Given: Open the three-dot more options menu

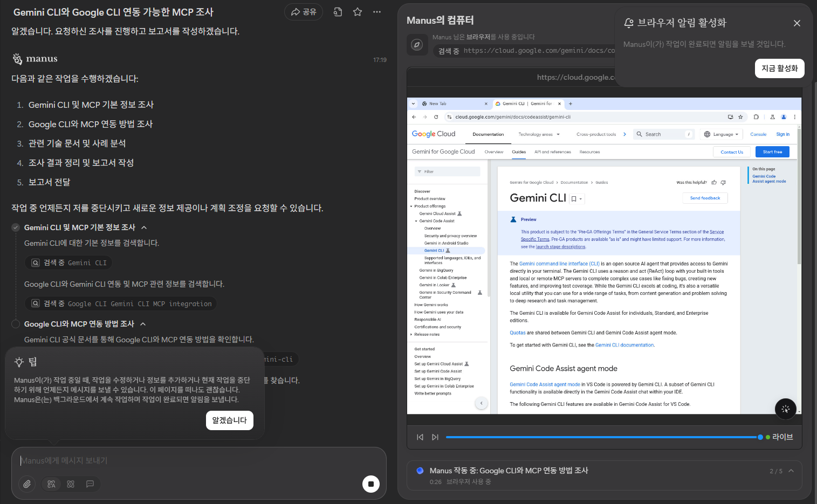Looking at the screenshot, I should pos(377,12).
